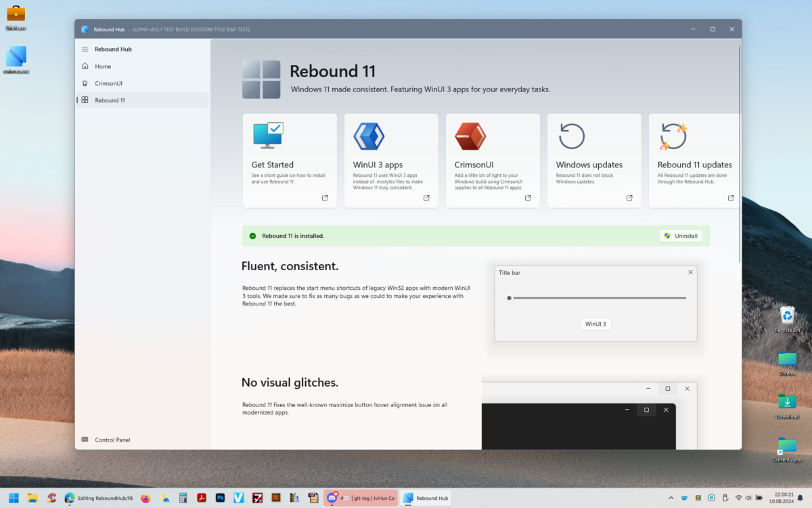This screenshot has width=812, height=508.
Task: Click the green checkmark installed indicator
Action: 252,236
